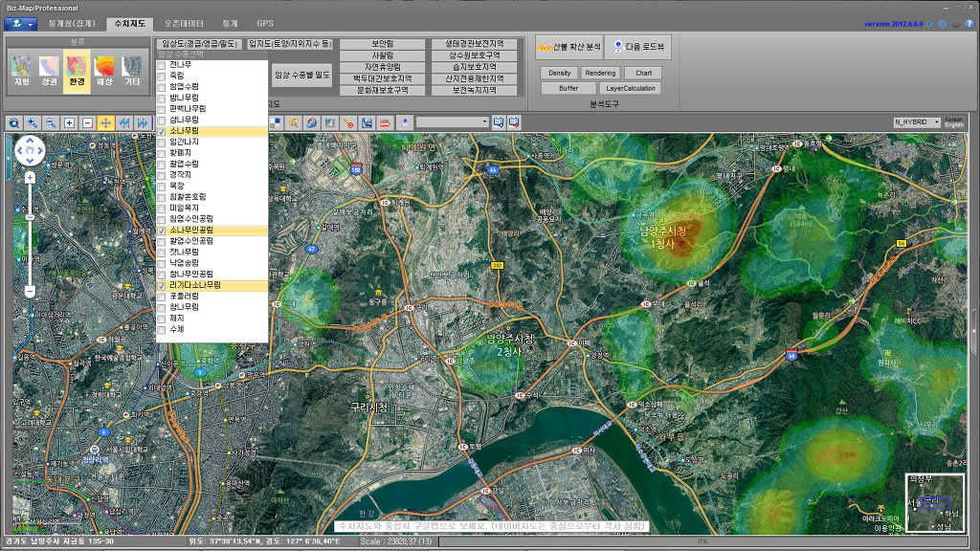The image size is (980, 551).
Task: Go to previous map extent
Action: [x=124, y=122]
